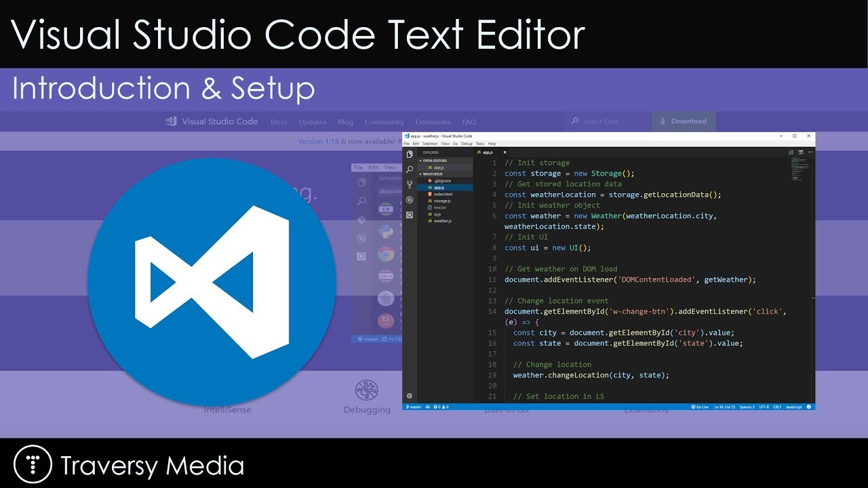Click the master branch indicator in status bar

pyautogui.click(x=414, y=407)
